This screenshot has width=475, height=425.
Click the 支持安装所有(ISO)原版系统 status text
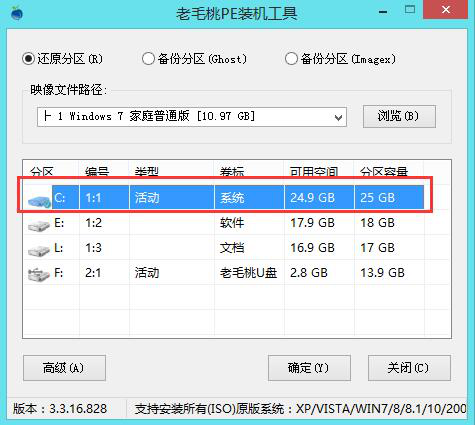pos(301,409)
